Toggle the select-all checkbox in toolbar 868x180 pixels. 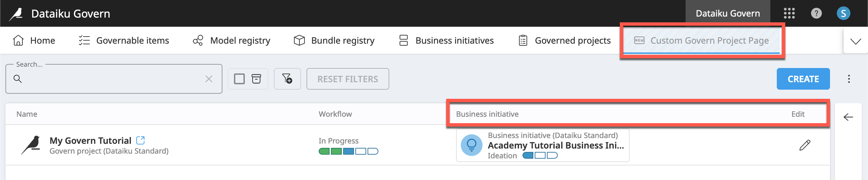click(239, 79)
